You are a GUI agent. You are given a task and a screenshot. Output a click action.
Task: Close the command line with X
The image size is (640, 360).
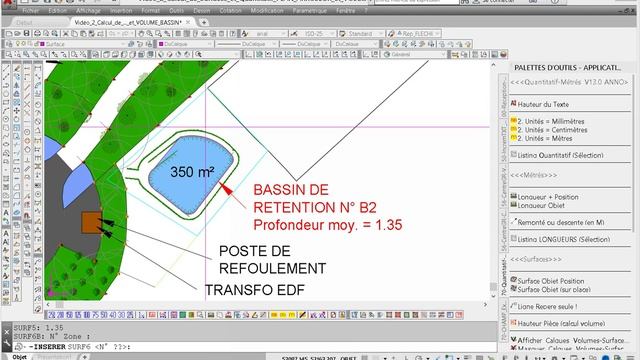tap(7, 332)
